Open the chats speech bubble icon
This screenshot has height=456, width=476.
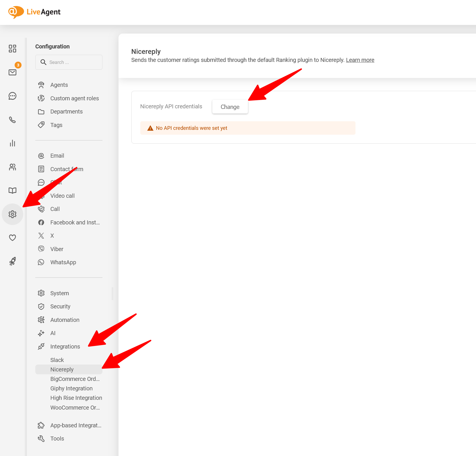(x=12, y=96)
